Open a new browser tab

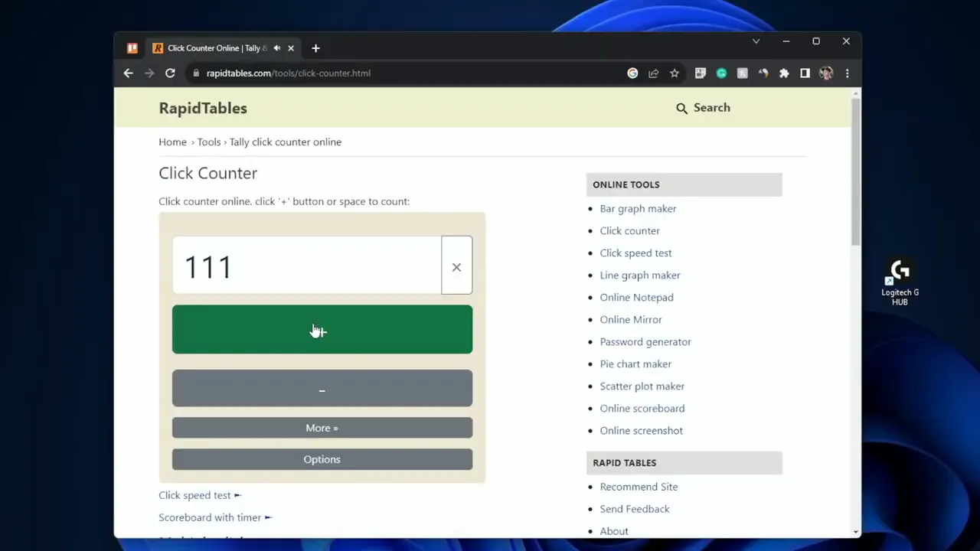pyautogui.click(x=315, y=48)
